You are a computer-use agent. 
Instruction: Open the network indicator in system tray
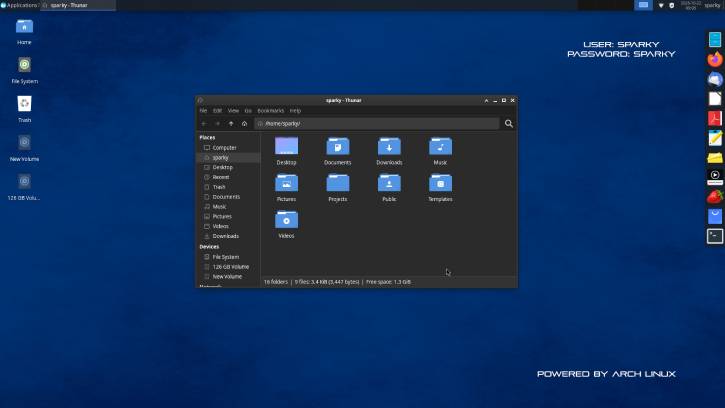661,6
